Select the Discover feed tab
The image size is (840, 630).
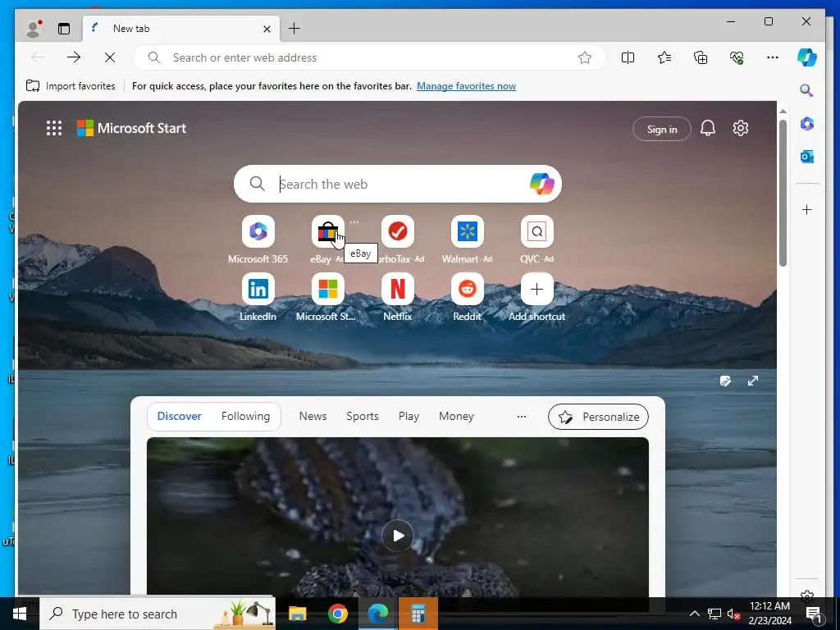(x=179, y=416)
